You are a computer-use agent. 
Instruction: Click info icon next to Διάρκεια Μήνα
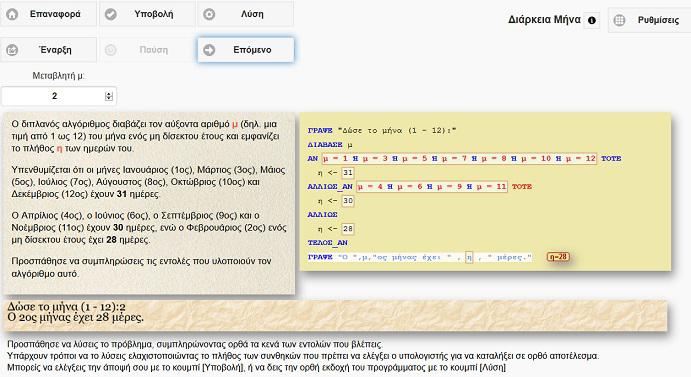592,20
